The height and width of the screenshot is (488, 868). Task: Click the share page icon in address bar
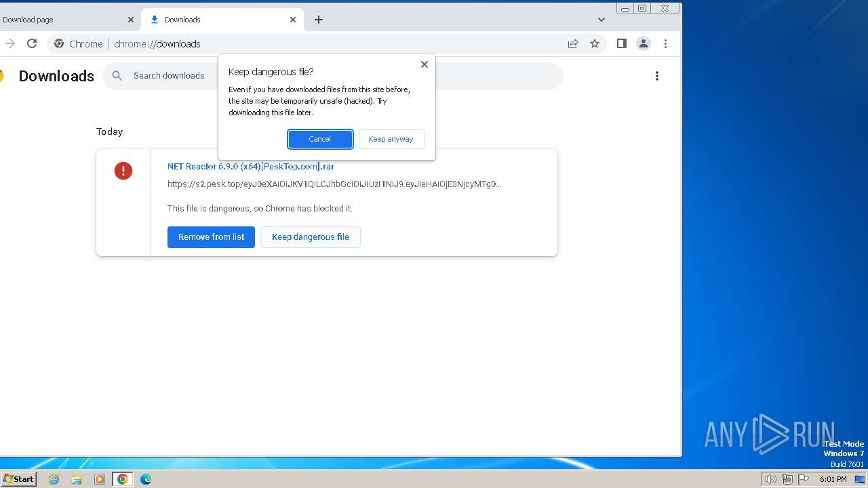pyautogui.click(x=573, y=43)
